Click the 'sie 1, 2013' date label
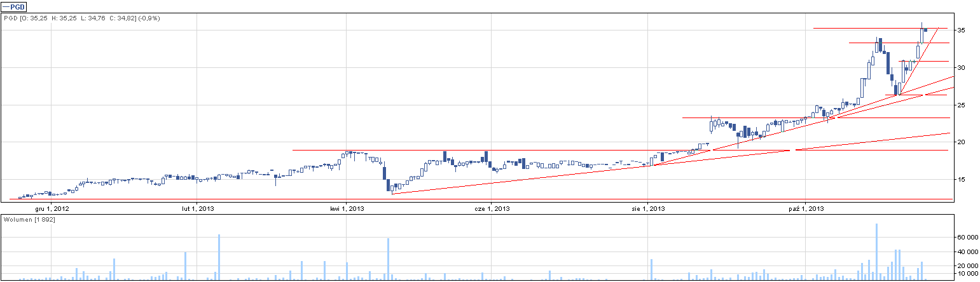Screen dimensions: 980x282 click(647, 208)
